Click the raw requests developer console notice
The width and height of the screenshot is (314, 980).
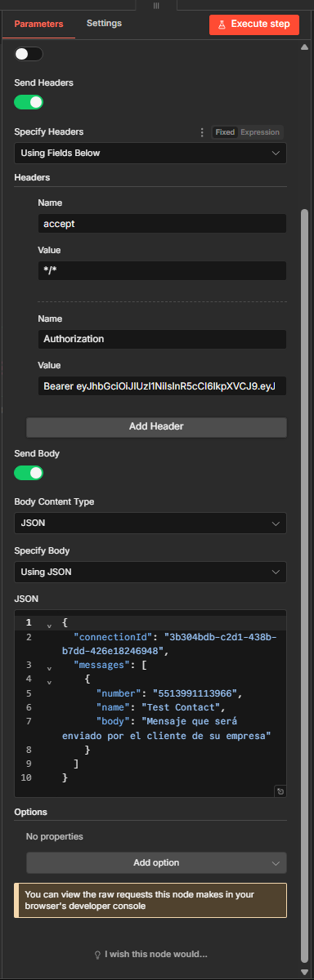tap(150, 901)
